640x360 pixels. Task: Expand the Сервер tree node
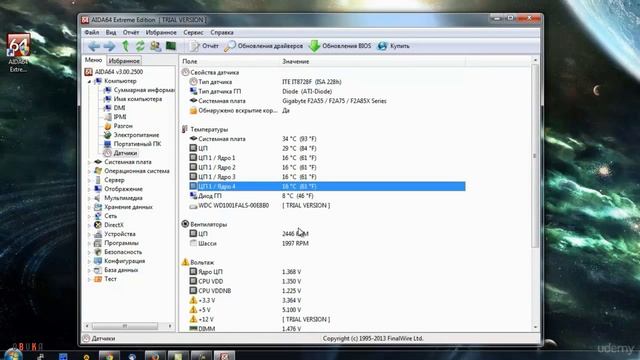point(89,180)
